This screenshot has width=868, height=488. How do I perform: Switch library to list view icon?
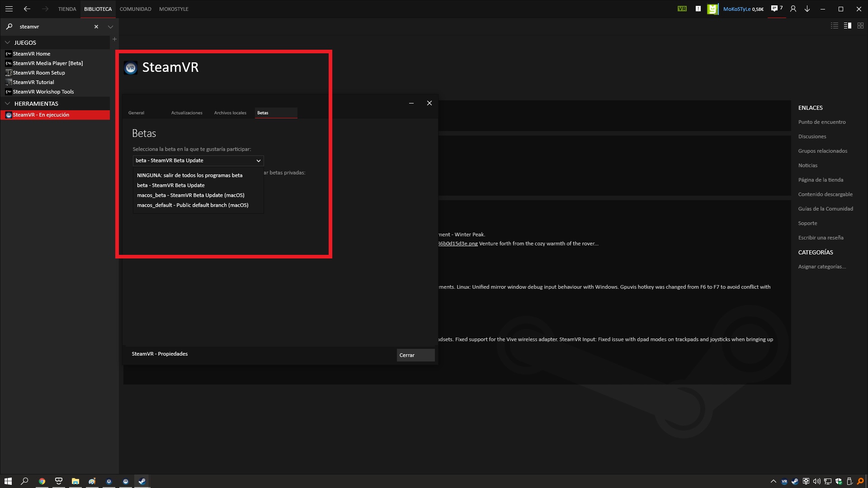tap(835, 26)
